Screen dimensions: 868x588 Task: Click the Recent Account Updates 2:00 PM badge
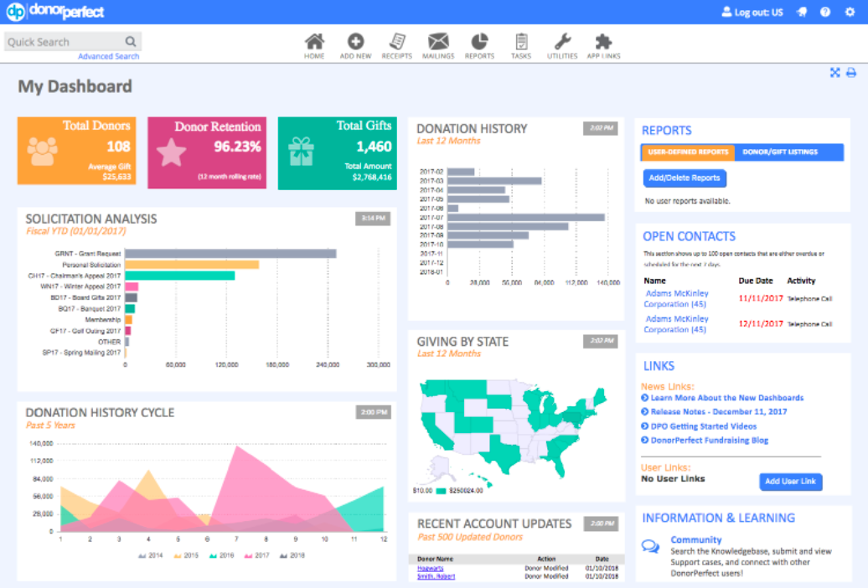pos(601,524)
